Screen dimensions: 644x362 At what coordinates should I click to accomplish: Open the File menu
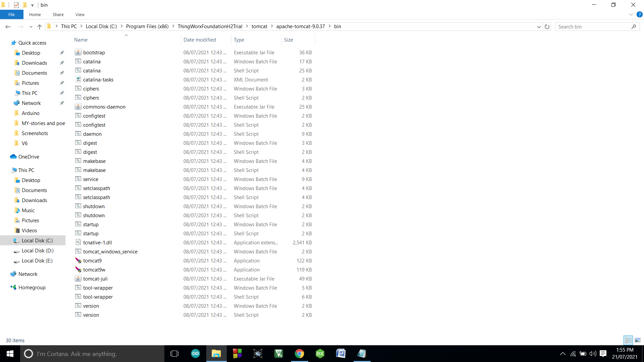[11, 14]
